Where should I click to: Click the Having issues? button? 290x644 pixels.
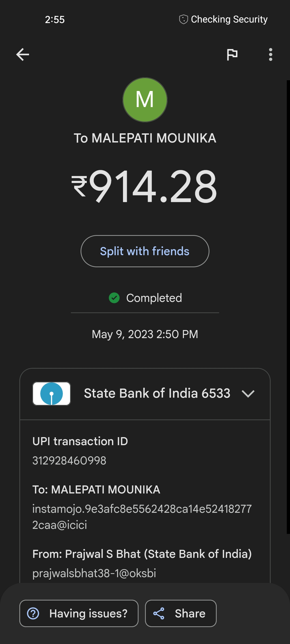(79, 613)
